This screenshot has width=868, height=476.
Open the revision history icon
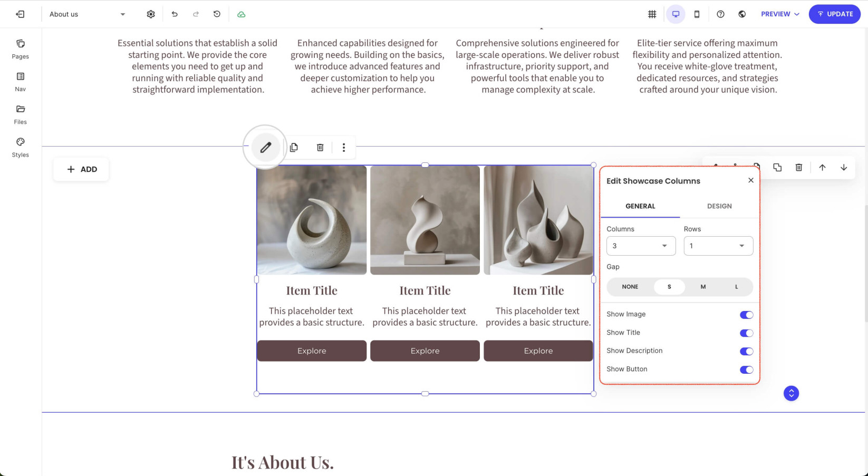coord(217,14)
